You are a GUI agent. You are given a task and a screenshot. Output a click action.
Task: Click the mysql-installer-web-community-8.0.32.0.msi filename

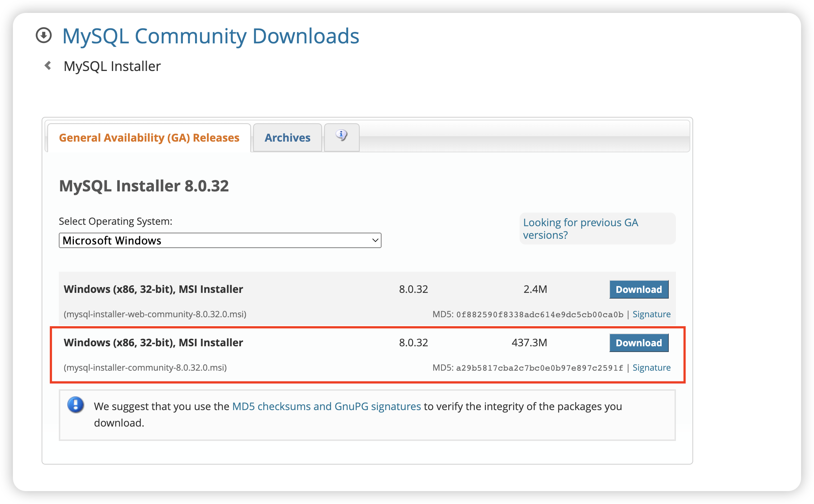coord(155,314)
